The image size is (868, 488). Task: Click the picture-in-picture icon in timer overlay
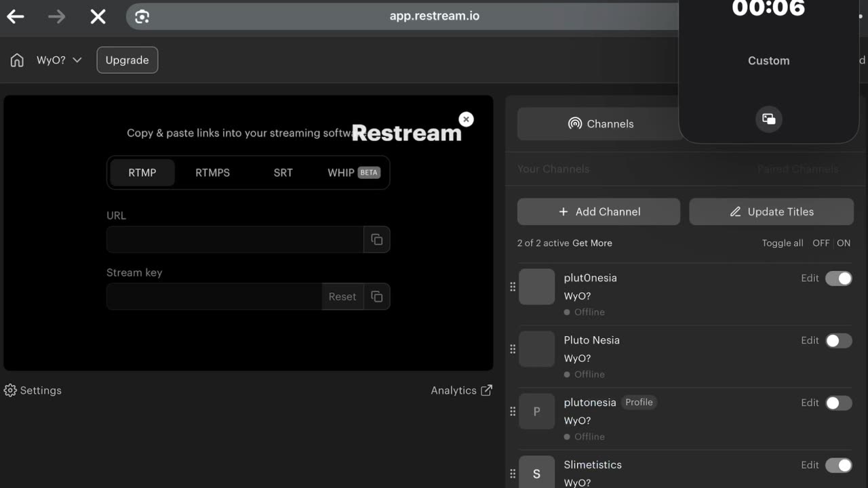[x=768, y=119]
